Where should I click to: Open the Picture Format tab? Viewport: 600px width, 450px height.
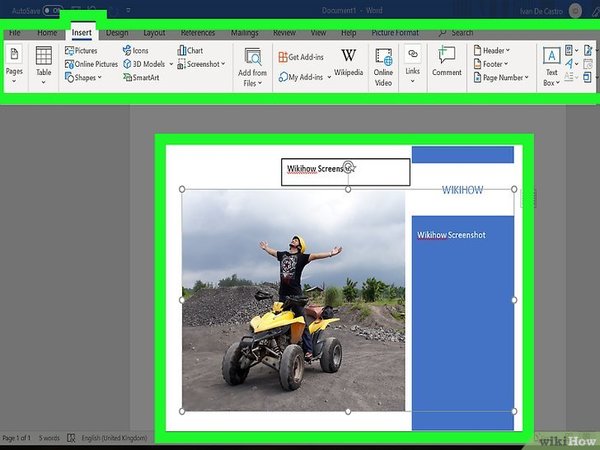coord(396,32)
